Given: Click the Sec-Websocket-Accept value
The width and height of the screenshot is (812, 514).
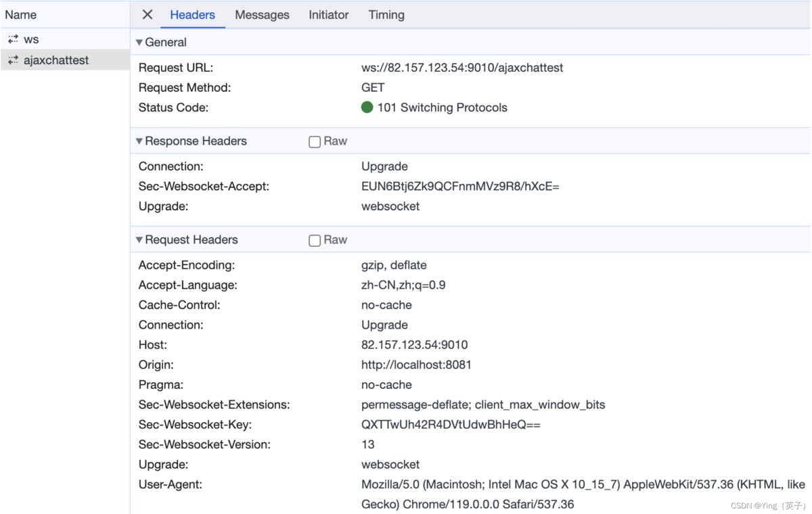Looking at the screenshot, I should coord(460,186).
